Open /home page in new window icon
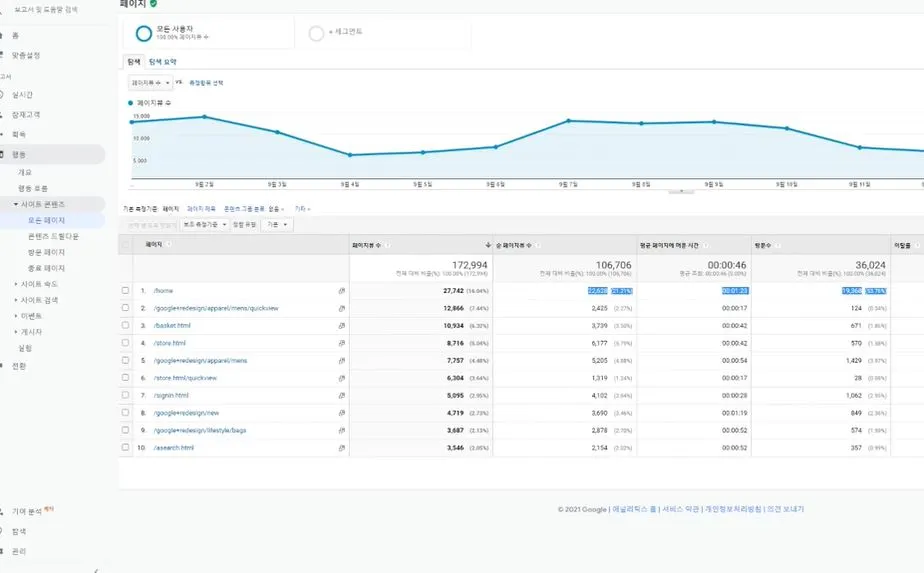 pyautogui.click(x=342, y=291)
